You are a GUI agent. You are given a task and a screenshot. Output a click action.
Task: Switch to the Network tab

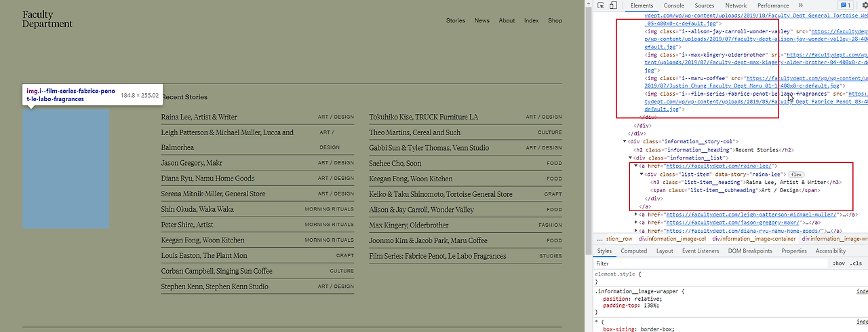[736, 5]
